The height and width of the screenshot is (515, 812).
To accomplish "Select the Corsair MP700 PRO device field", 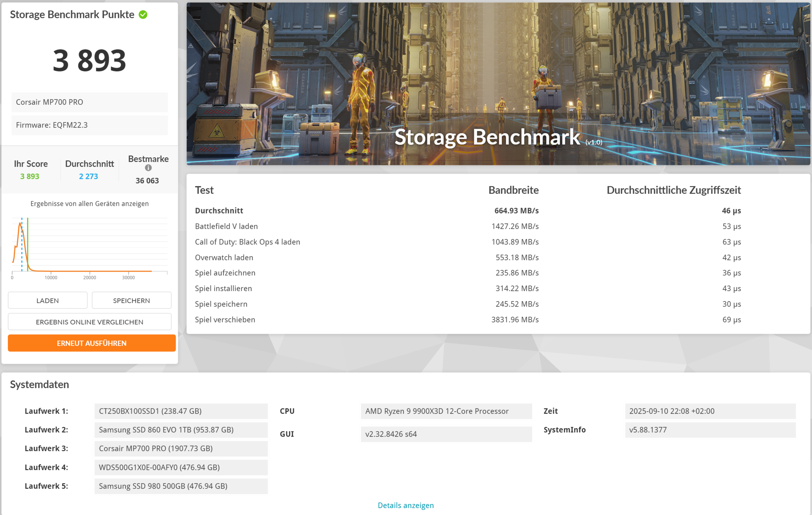I will pyautogui.click(x=89, y=102).
